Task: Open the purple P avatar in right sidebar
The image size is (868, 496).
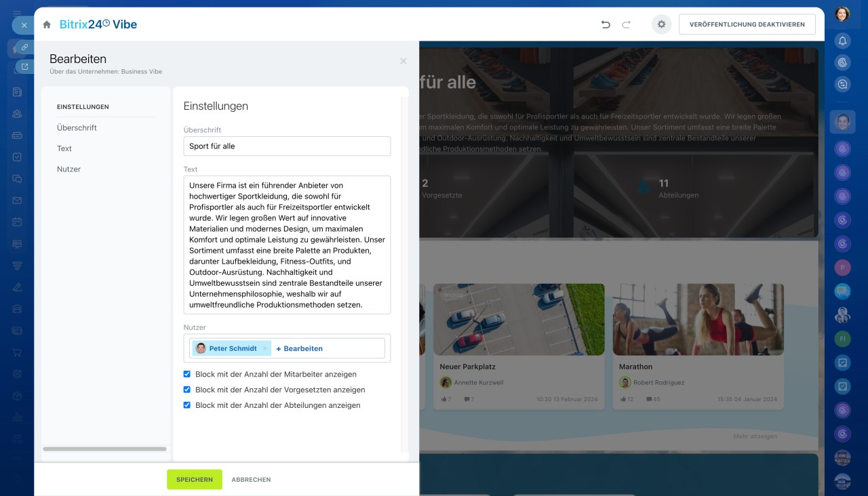Action: click(842, 267)
